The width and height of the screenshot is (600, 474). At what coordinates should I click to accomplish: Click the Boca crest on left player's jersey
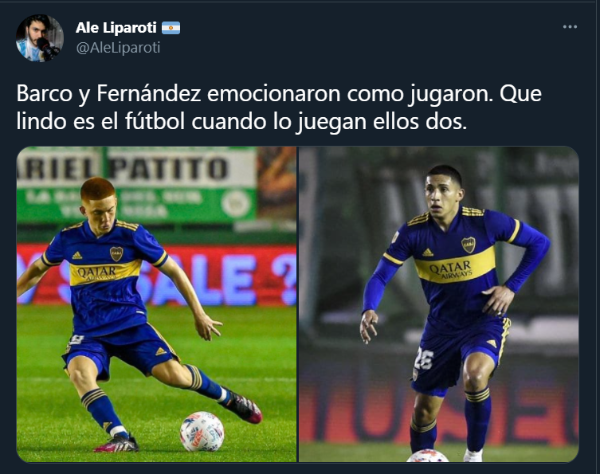click(x=117, y=254)
